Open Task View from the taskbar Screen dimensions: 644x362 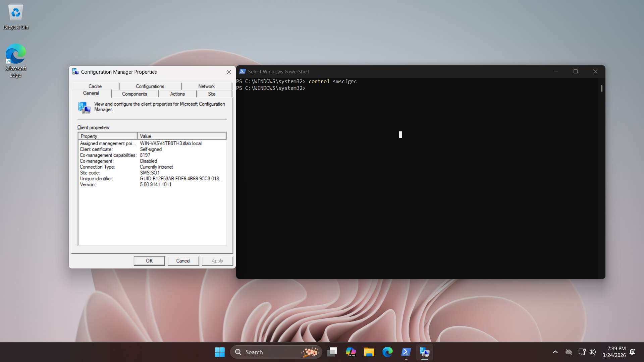[x=332, y=352]
